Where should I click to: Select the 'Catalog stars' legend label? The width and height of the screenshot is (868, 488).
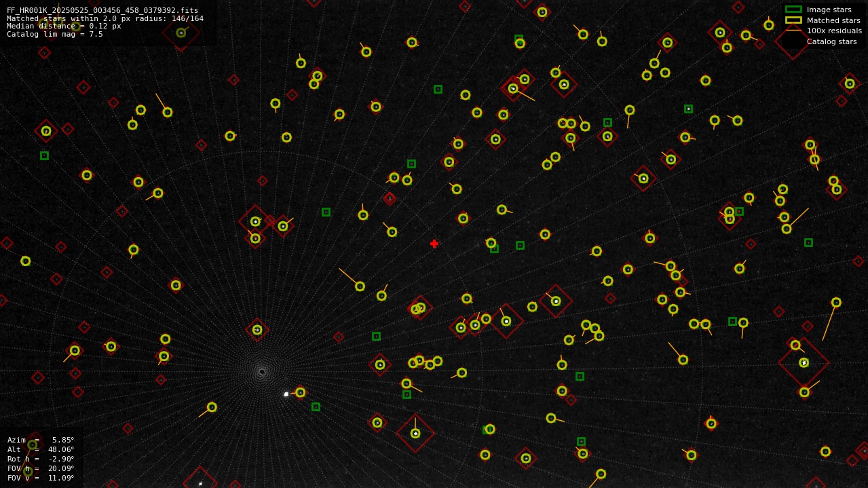(831, 41)
